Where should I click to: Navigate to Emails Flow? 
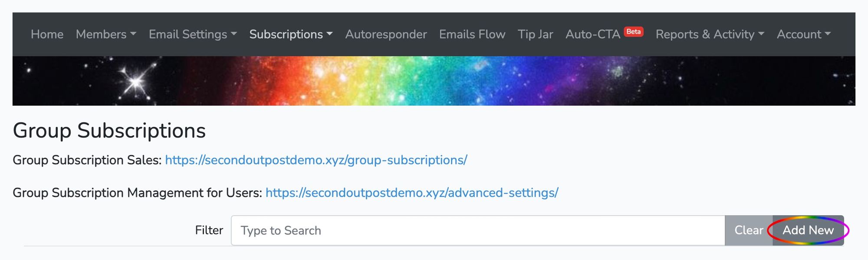point(472,34)
